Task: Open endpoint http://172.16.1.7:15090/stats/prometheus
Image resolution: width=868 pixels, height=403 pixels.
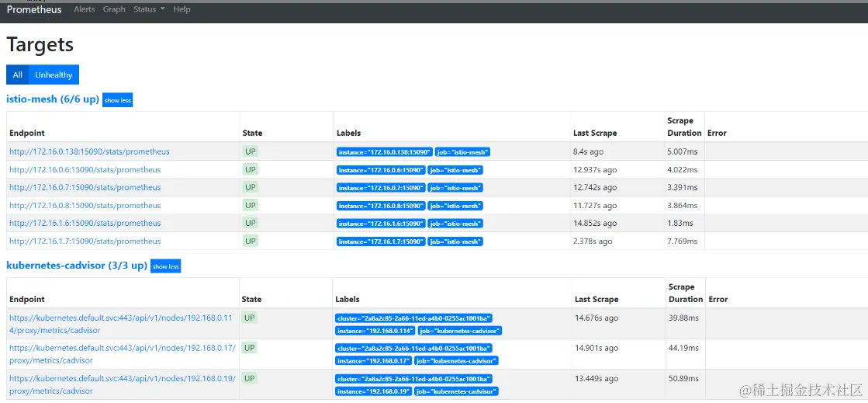Action: (x=85, y=241)
